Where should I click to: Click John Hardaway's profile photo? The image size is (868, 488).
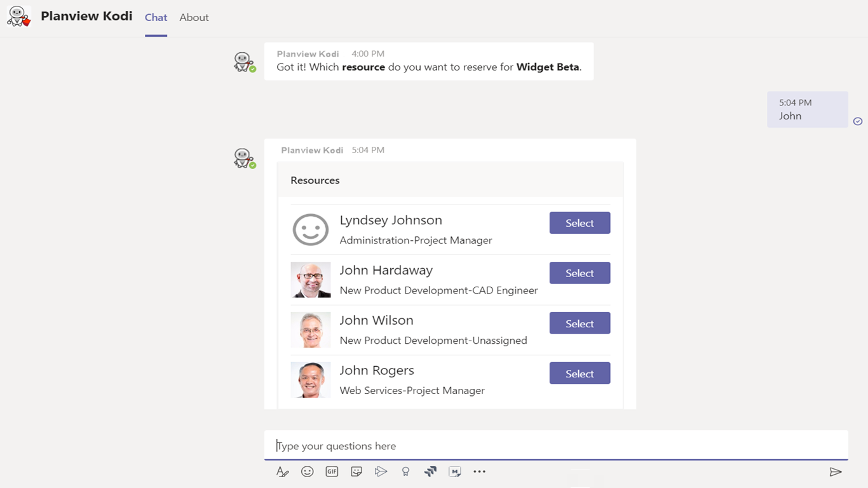(311, 280)
